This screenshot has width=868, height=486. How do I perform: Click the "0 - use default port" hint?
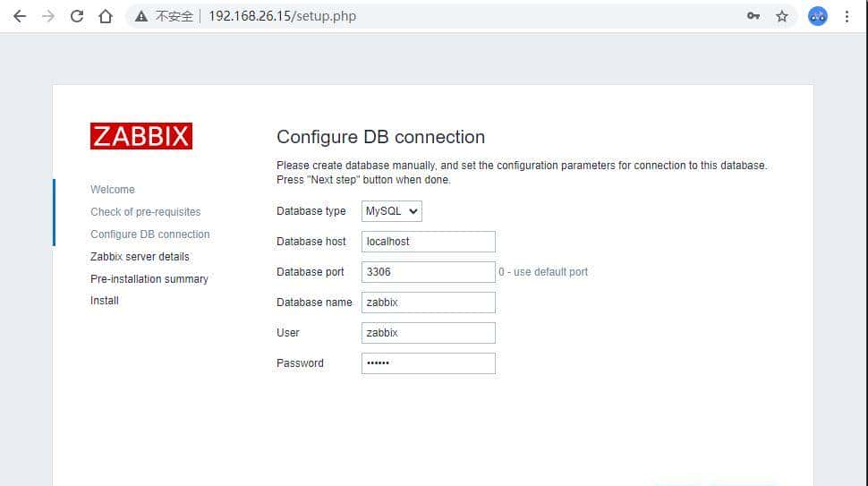point(543,272)
